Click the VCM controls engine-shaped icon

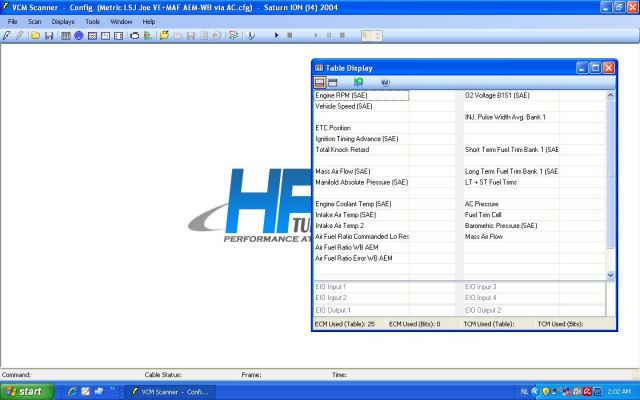tap(134, 36)
